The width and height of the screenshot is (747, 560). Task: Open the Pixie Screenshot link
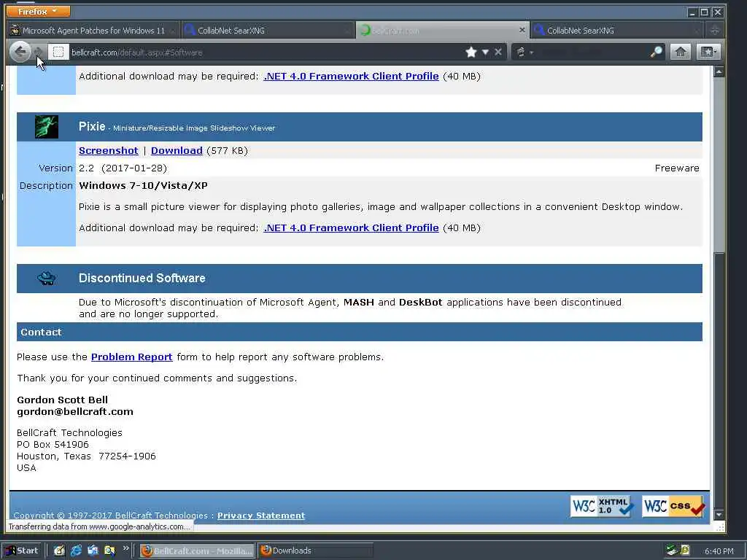(x=108, y=150)
